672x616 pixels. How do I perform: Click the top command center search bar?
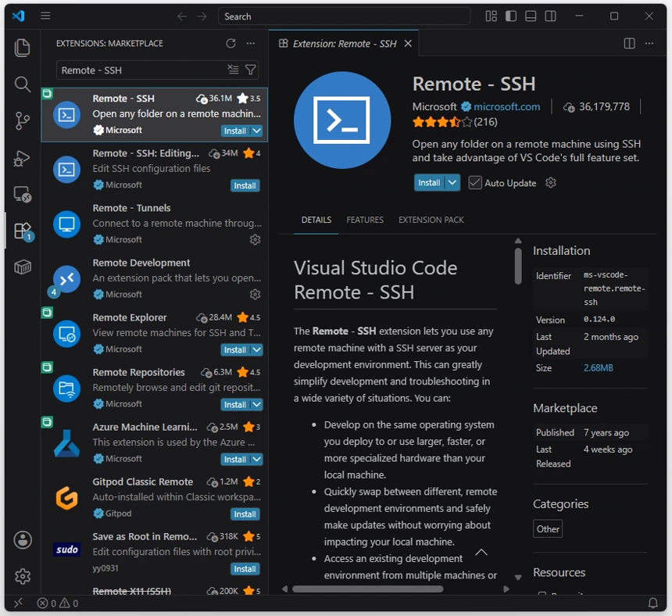click(344, 16)
